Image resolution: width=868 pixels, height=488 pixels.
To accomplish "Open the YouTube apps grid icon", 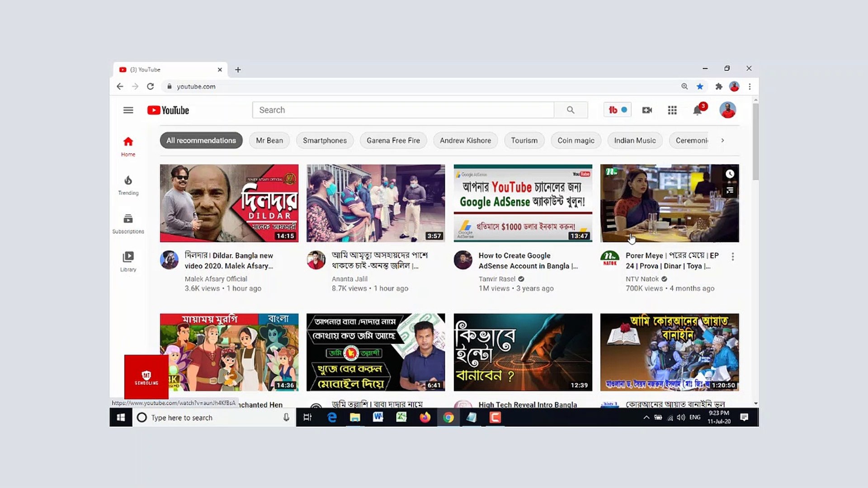I will (x=672, y=110).
